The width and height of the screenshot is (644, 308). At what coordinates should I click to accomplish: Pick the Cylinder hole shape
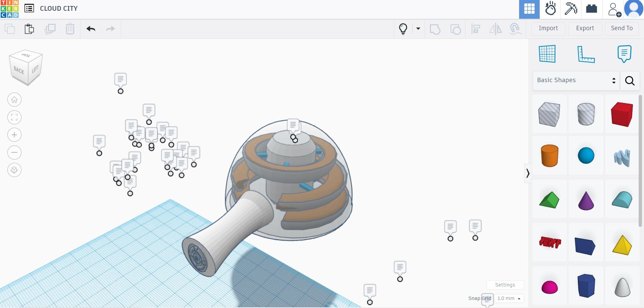[x=586, y=114]
